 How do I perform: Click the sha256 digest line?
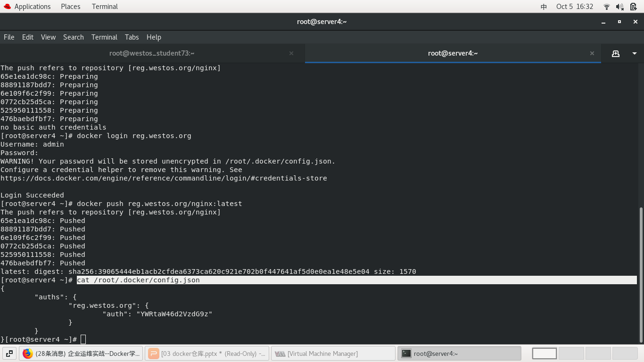point(208,271)
